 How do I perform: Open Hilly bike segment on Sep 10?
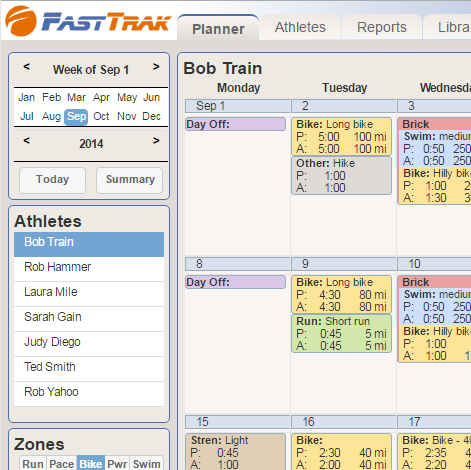pyautogui.click(x=435, y=343)
